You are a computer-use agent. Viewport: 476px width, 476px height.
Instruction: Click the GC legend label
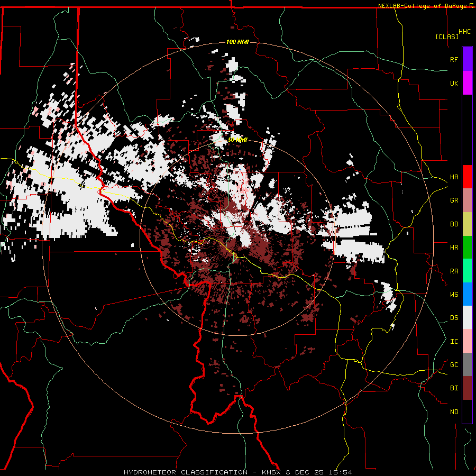click(454, 364)
